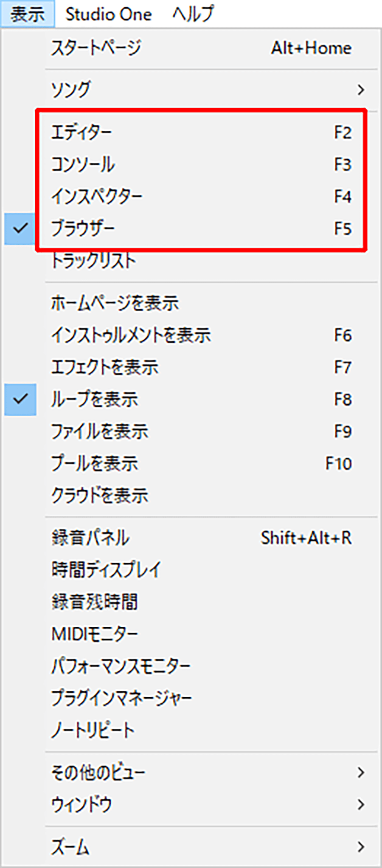Viewport: 382px width, 868px height.
Task: Uncheck the ブラウザー menu item checkmark
Action: 20,228
